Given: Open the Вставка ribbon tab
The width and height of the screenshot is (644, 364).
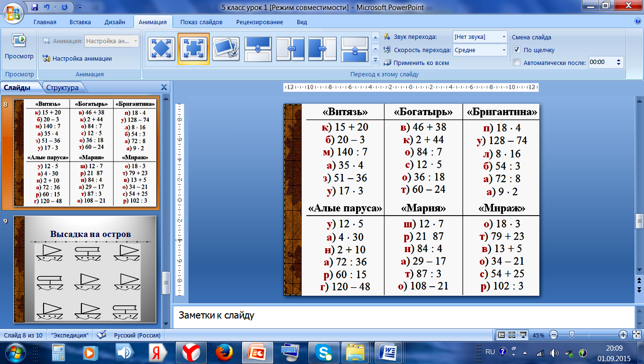Looking at the screenshot, I should (x=80, y=22).
